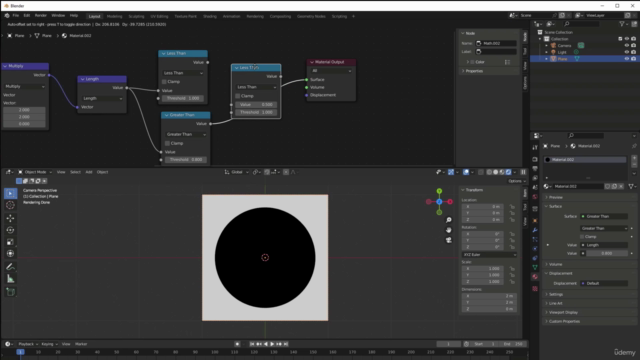Open the XYZ Euler rotation mode dropdown
This screenshot has width=640, height=360.
click(489, 255)
